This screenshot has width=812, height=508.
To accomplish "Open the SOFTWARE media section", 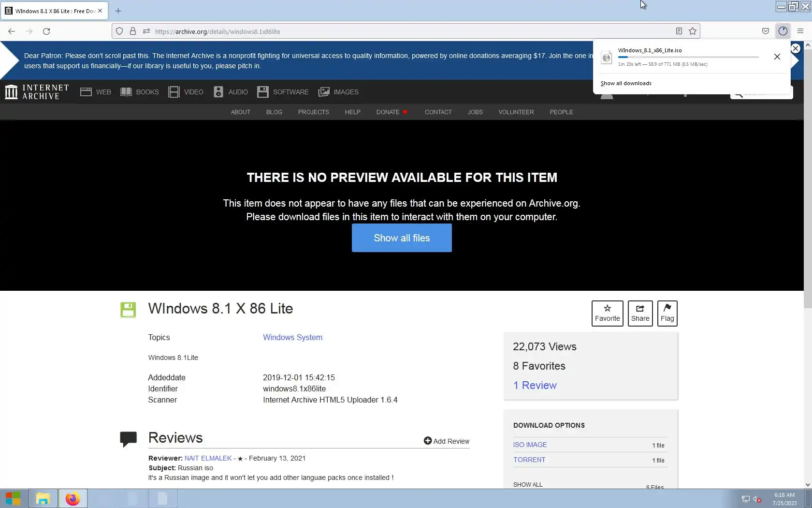I will (283, 92).
